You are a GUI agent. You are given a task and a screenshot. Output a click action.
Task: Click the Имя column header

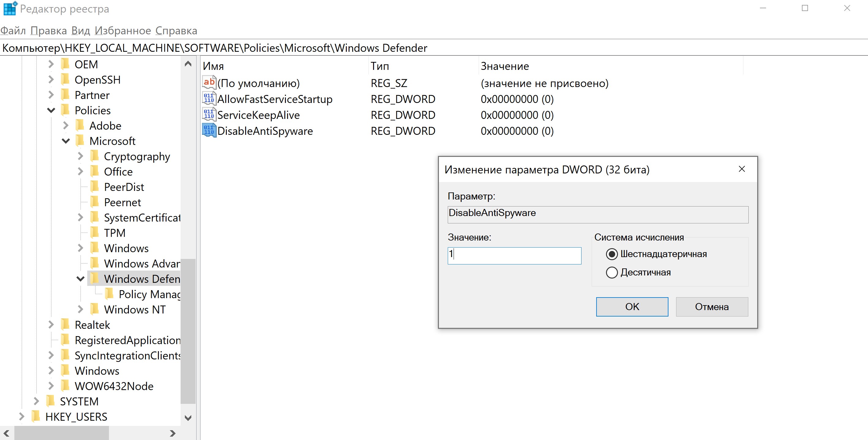[285, 66]
